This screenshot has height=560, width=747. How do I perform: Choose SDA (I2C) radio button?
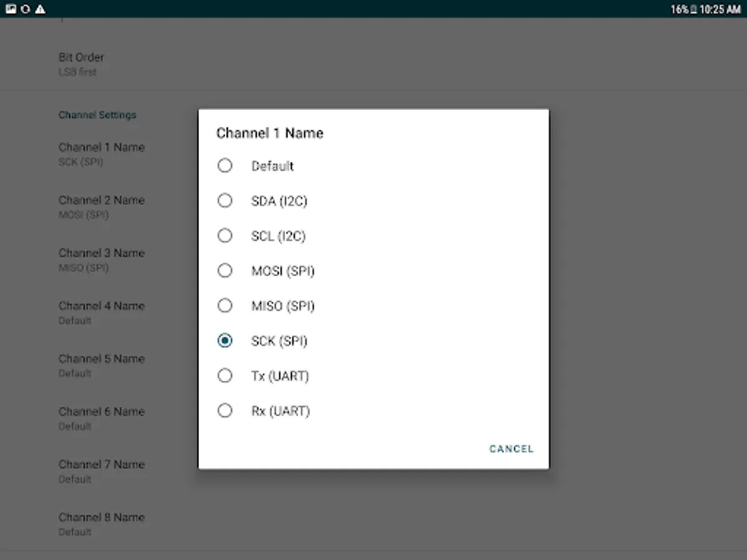point(225,200)
